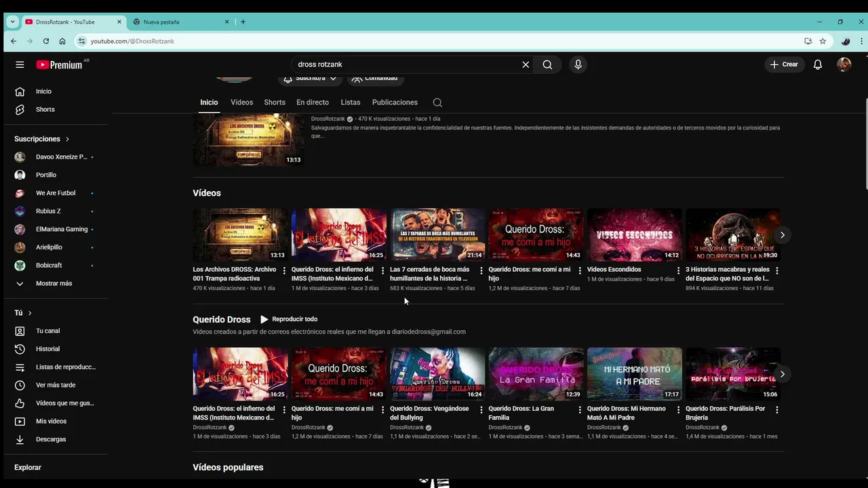868x488 pixels.
Task: Select the Vídeos channel tab
Action: pyautogui.click(x=241, y=102)
